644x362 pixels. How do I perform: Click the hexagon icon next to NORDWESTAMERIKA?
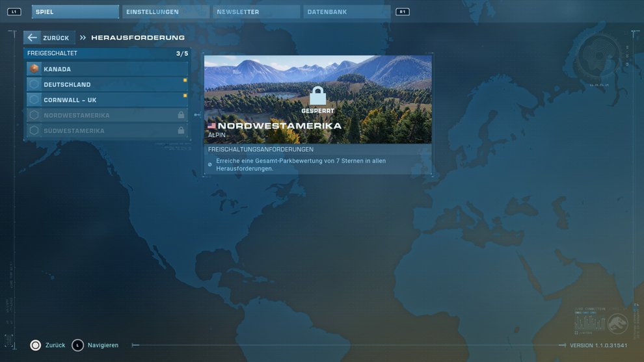34,115
